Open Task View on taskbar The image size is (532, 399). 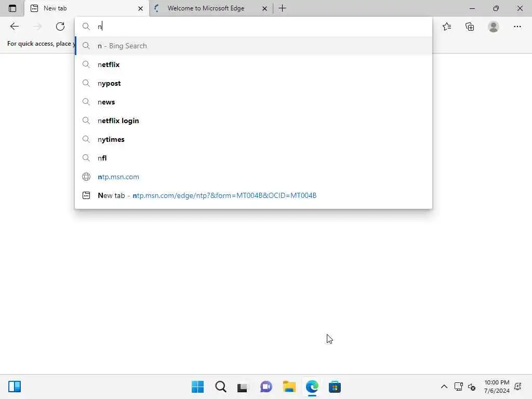click(x=242, y=387)
